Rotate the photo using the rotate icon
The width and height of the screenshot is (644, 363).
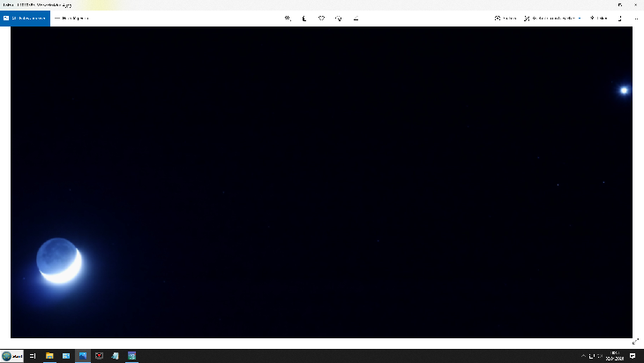[x=339, y=18]
